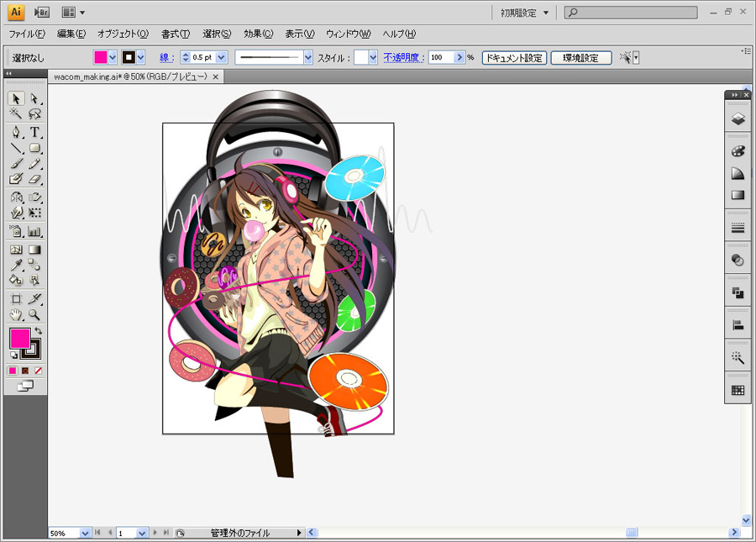The image size is (756, 542).
Task: Open the ウィンドウ menu
Action: click(349, 34)
